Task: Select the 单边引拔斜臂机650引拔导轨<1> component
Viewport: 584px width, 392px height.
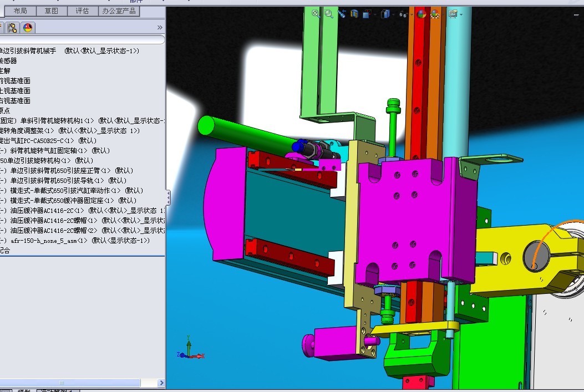Action: point(63,181)
